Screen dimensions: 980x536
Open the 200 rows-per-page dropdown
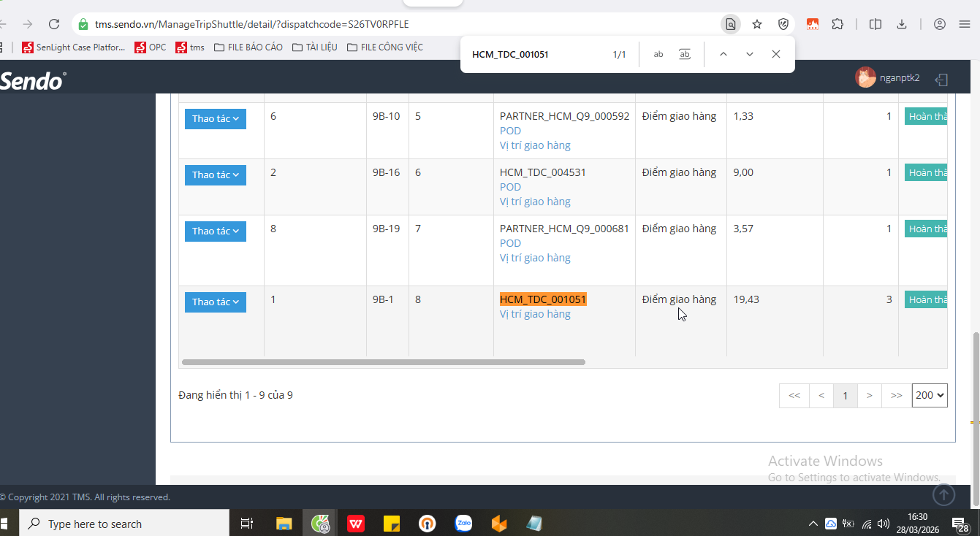tap(930, 395)
